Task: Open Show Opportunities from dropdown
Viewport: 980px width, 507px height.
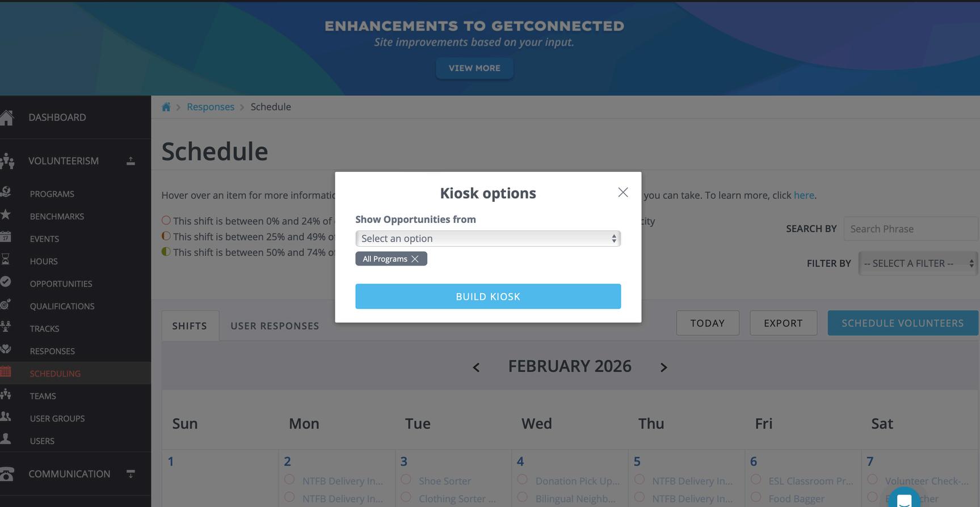Action: (x=488, y=239)
